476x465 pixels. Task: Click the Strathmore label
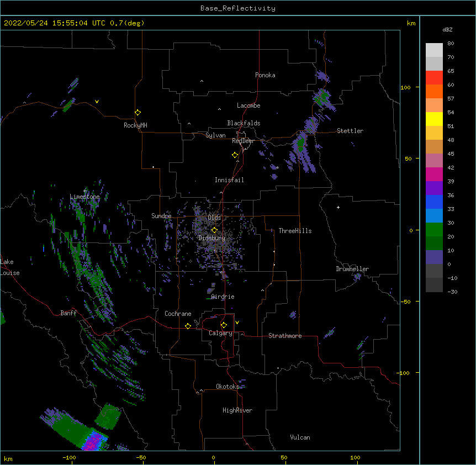pyautogui.click(x=285, y=336)
